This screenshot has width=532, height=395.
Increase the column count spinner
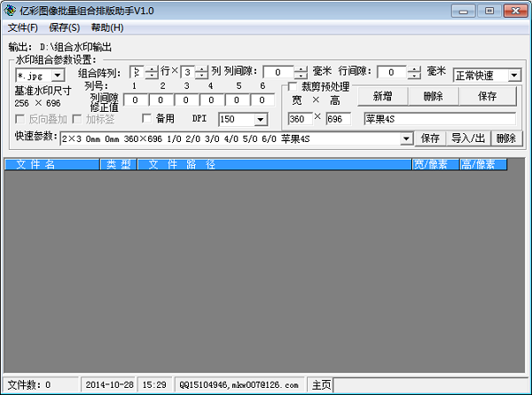coord(202,69)
